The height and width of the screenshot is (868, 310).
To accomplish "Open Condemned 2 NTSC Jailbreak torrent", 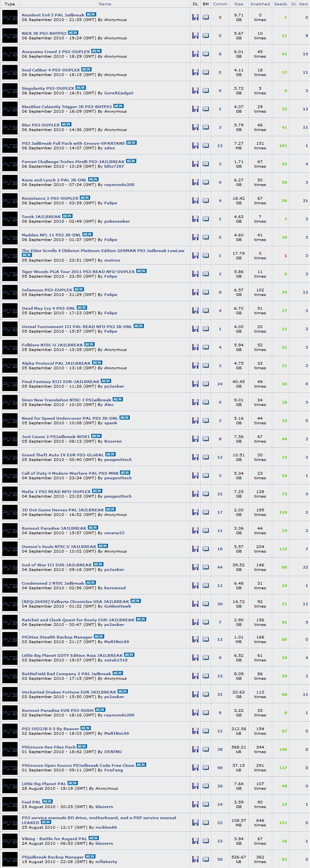I will point(53,583).
